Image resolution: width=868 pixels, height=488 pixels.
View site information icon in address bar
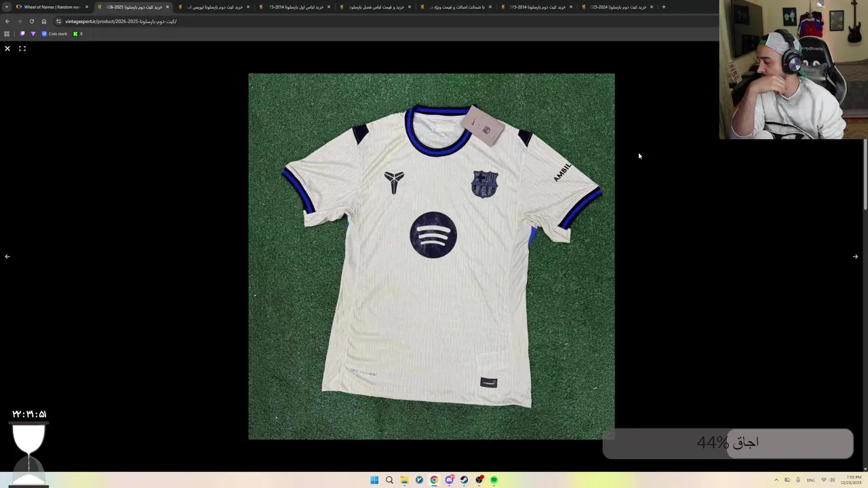coord(58,21)
